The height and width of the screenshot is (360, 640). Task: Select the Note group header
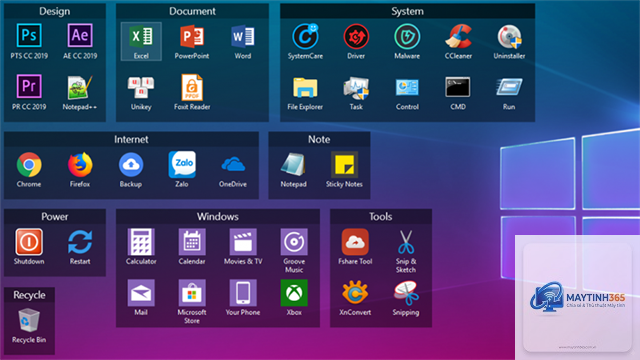tap(319, 139)
